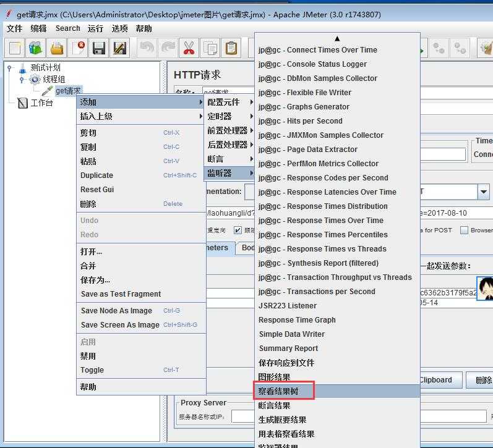The height and width of the screenshot is (448, 493).
Task: Select Simple Data Writer listener
Action: tap(337, 334)
